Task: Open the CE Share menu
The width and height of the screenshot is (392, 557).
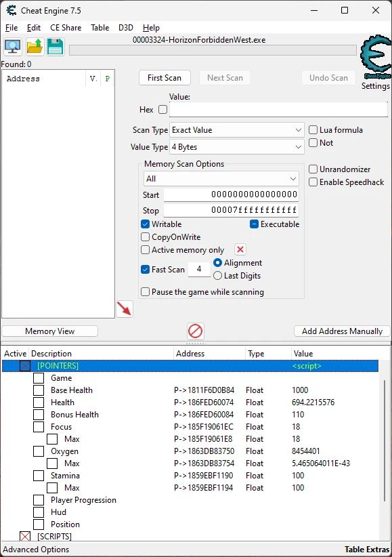Action: [x=66, y=28]
